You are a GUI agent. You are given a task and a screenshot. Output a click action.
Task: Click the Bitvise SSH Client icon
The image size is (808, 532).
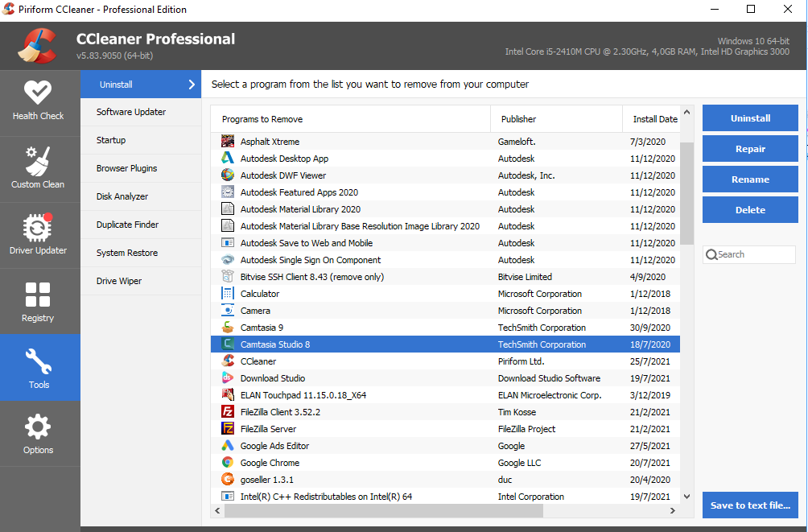227,277
